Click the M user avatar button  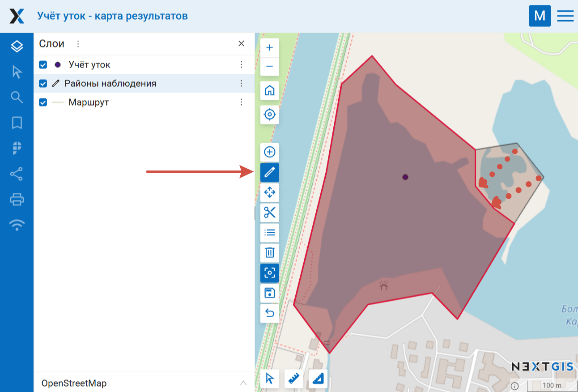[x=540, y=16]
